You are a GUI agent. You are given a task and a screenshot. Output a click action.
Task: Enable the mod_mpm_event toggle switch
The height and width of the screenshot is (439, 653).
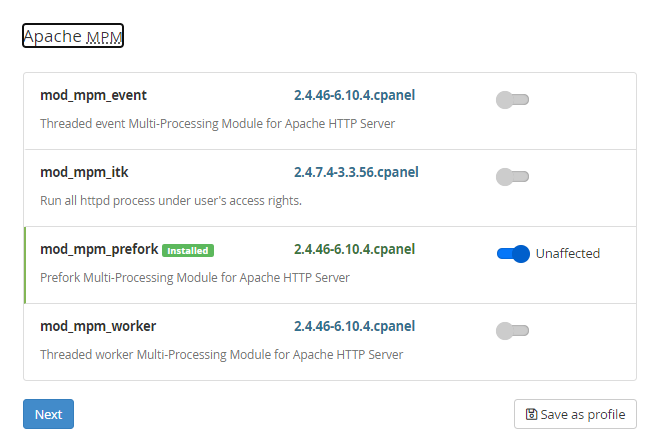pyautogui.click(x=512, y=100)
